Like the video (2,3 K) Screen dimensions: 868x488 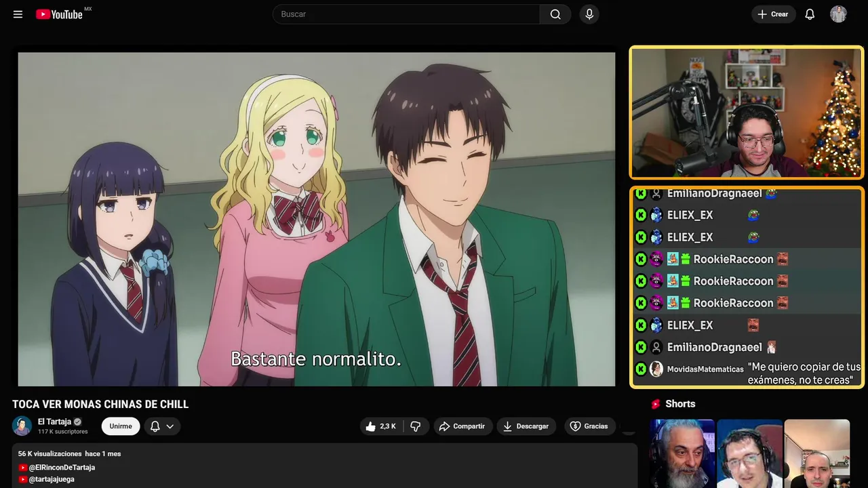380,426
